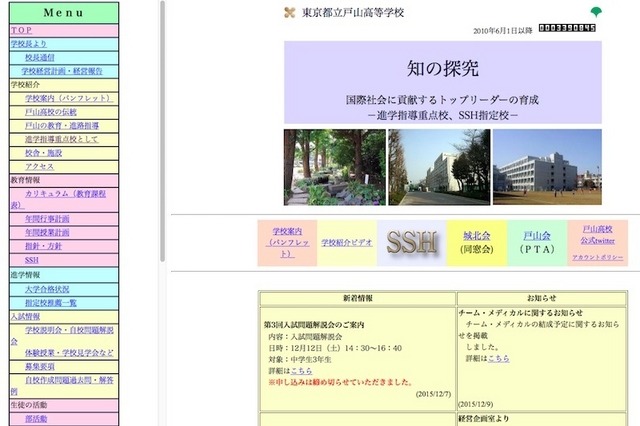Image resolution: width=640 pixels, height=426 pixels.
Task: Open 戸山高校公式twitter link
Action: [598, 235]
